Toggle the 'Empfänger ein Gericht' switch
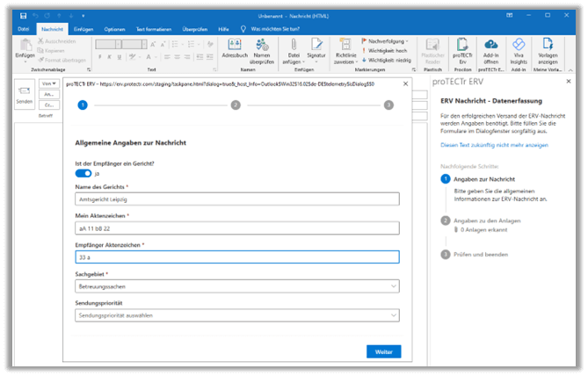Image resolution: width=588 pixels, height=376 pixels. 83,174
